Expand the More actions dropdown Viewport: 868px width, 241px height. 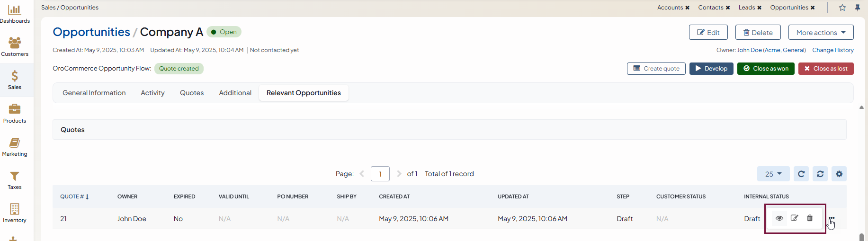(x=821, y=32)
